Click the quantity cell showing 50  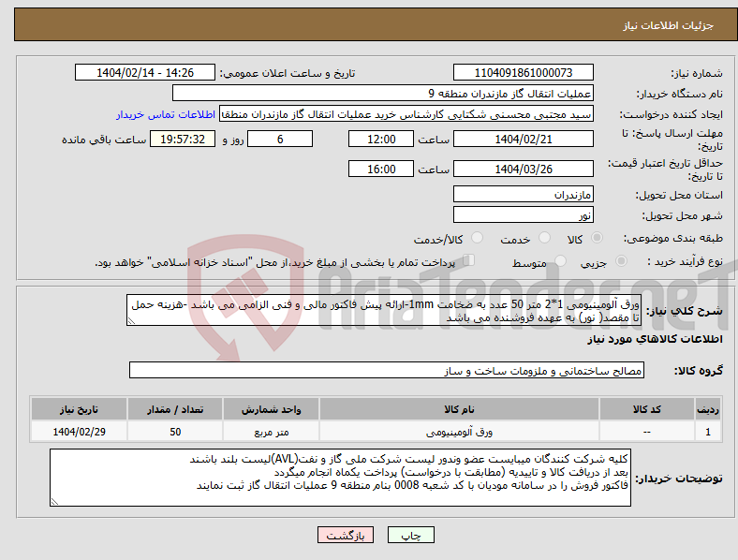click(x=175, y=432)
